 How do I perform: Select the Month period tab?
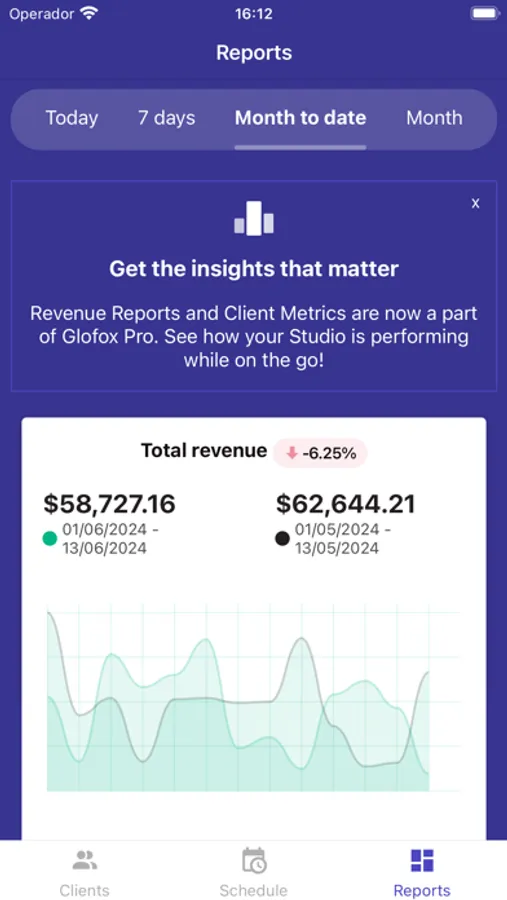(434, 118)
